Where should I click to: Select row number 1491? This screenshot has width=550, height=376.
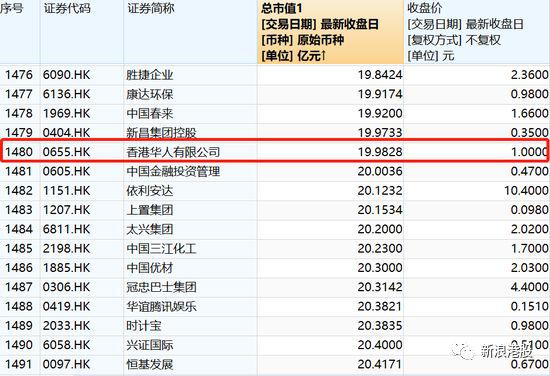point(19,364)
